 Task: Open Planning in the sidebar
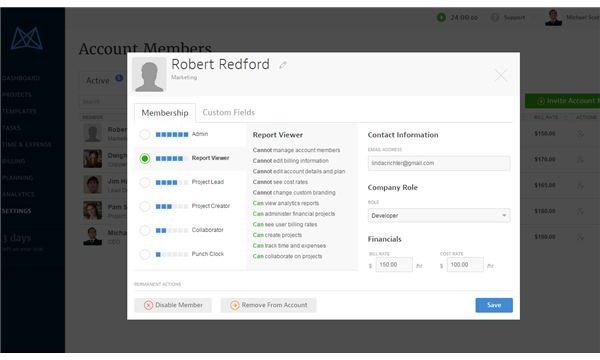pyautogui.click(x=17, y=178)
